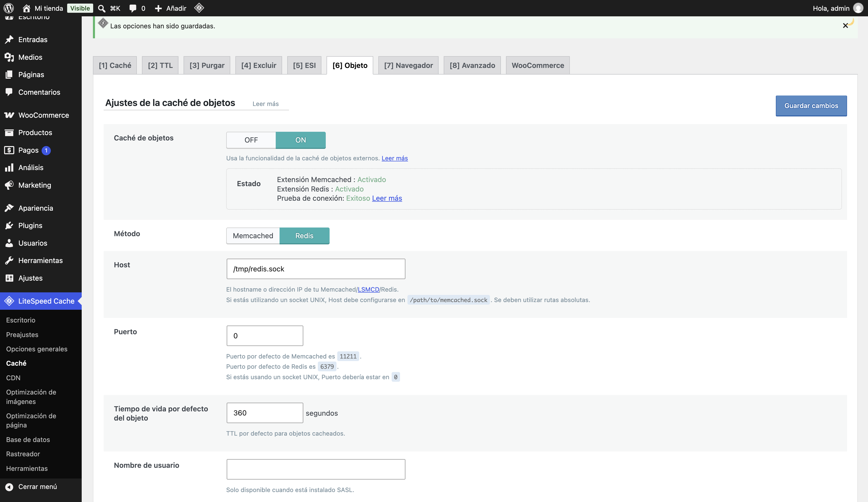The image size is (868, 502).
Task: Click the admin avatar icon
Action: (858, 8)
